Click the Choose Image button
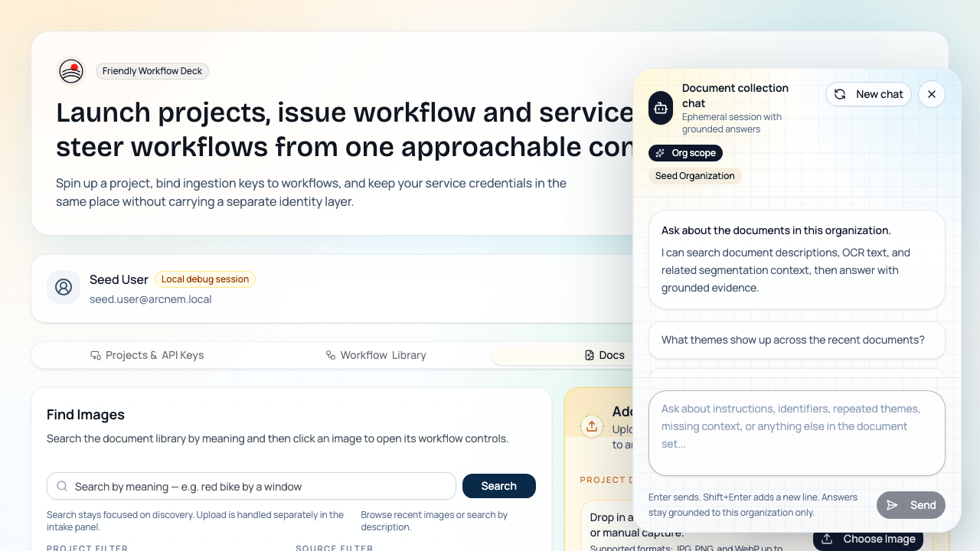Image resolution: width=980 pixels, height=551 pixels. coord(867,539)
